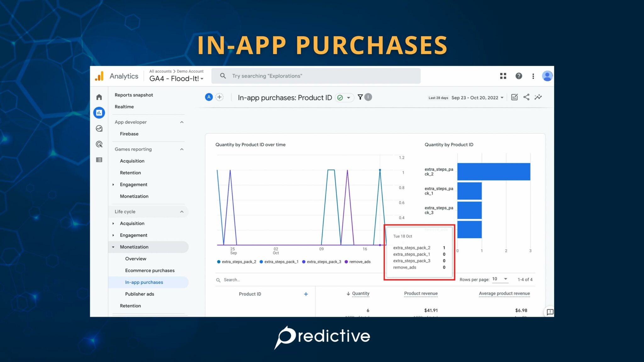Add a secondary dimension next to Product ID
644x362 pixels.
click(x=305, y=294)
